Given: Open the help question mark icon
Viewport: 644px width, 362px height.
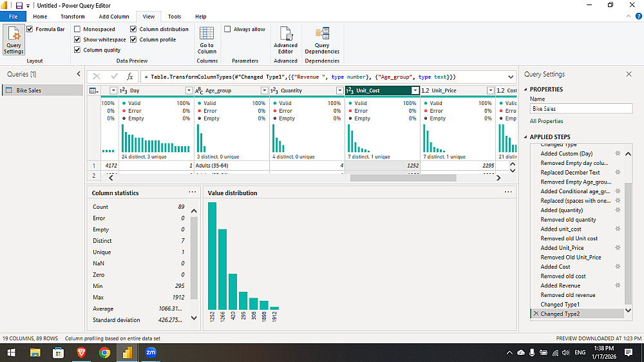Looking at the screenshot, I should coord(639,17).
